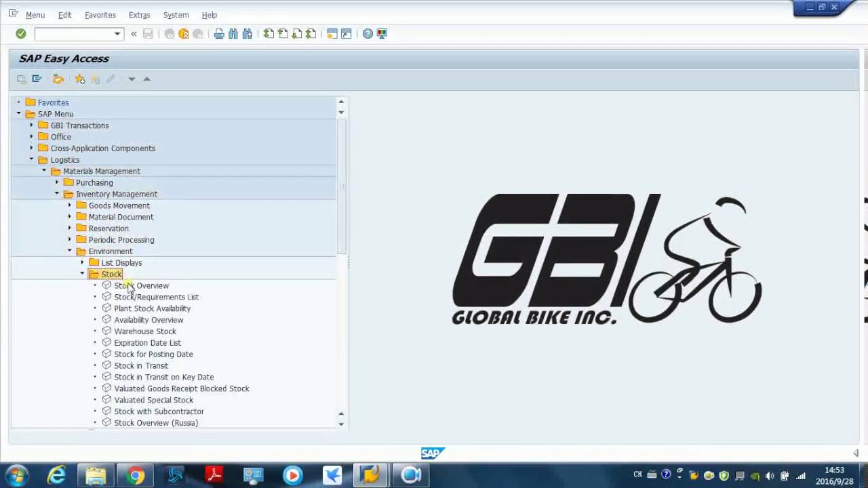Image resolution: width=868 pixels, height=488 pixels.
Task: Create a new session window icon
Action: click(332, 33)
